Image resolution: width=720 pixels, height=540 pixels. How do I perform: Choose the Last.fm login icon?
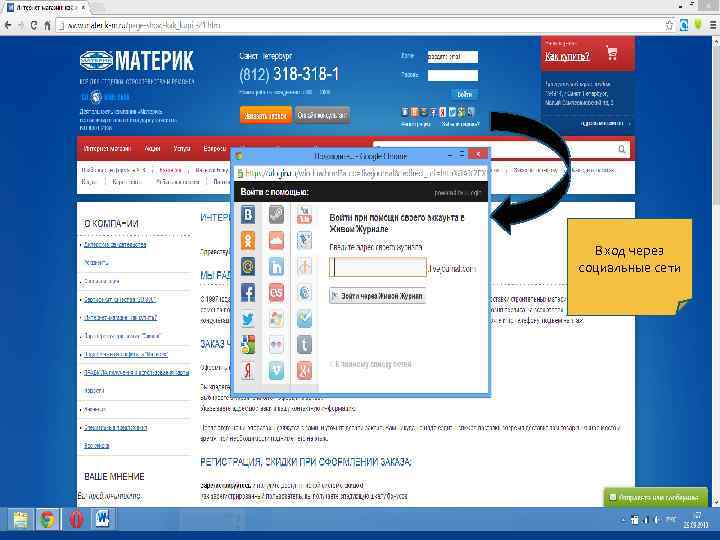pos(276,292)
